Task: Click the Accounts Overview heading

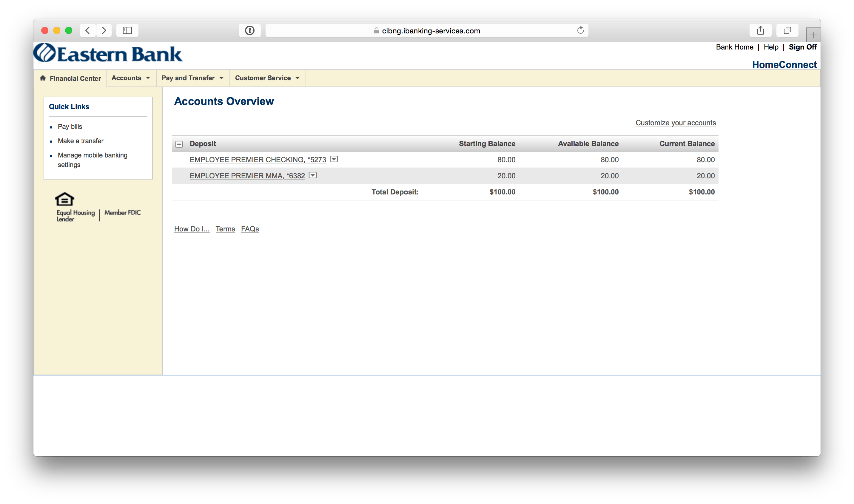Action: point(224,101)
